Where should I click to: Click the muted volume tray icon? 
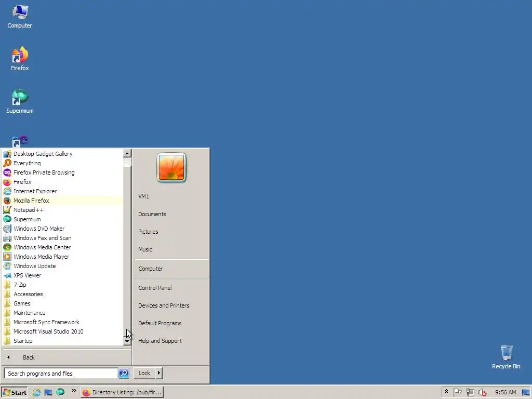point(482,393)
